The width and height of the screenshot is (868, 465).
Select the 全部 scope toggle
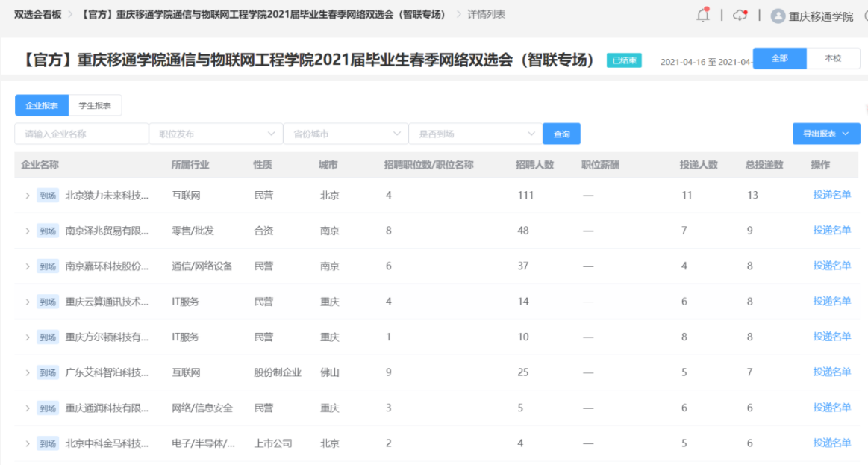(x=779, y=58)
